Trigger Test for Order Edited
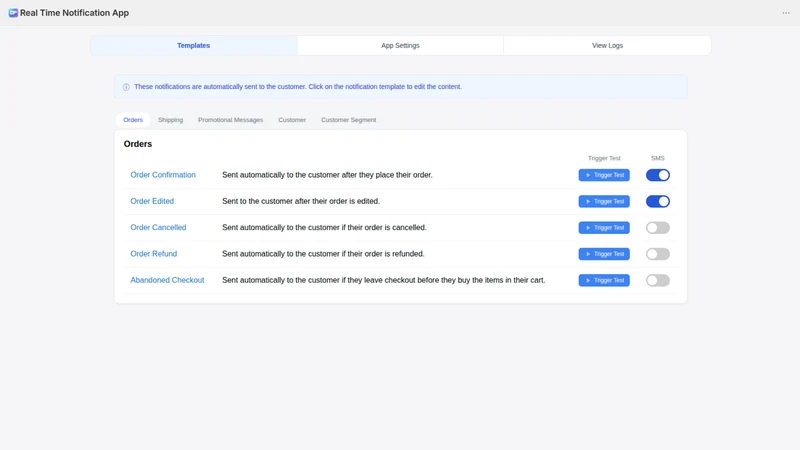Image resolution: width=800 pixels, height=450 pixels. [604, 201]
